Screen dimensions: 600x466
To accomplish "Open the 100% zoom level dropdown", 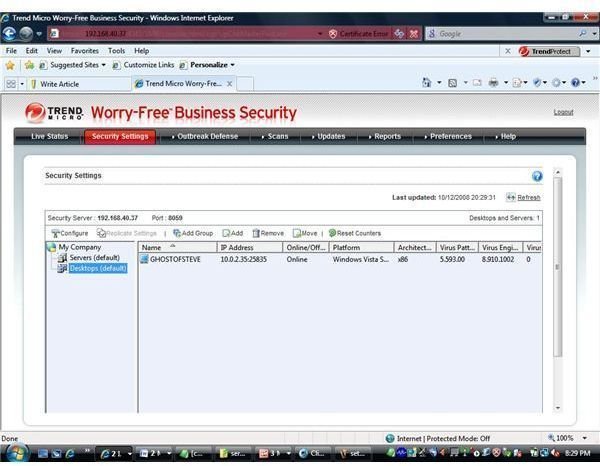I will pyautogui.click(x=584, y=438).
